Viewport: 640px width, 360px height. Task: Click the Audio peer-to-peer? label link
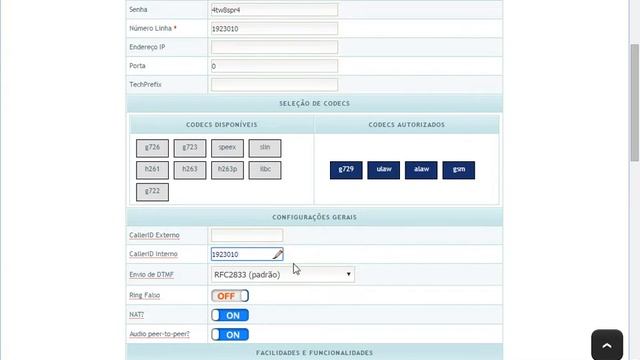(x=160, y=334)
